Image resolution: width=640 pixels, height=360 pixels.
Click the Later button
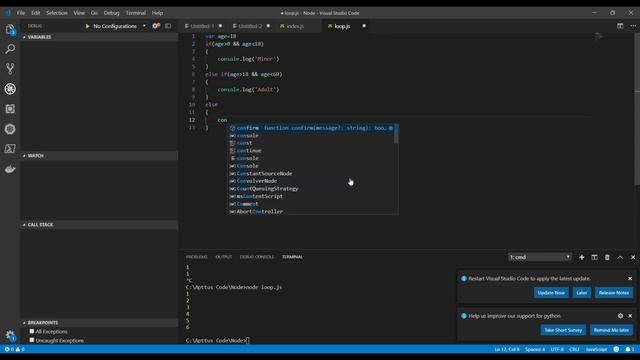point(582,293)
